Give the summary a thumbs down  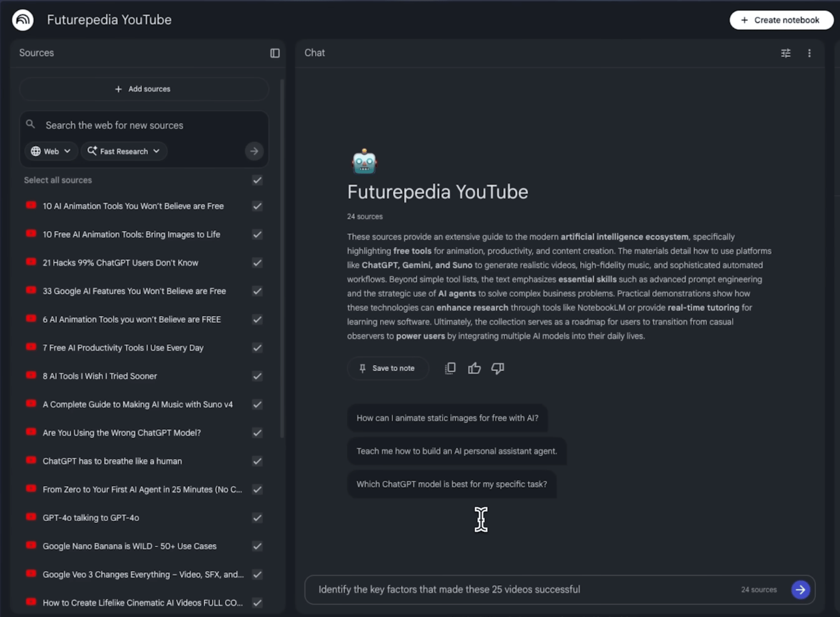tap(497, 369)
